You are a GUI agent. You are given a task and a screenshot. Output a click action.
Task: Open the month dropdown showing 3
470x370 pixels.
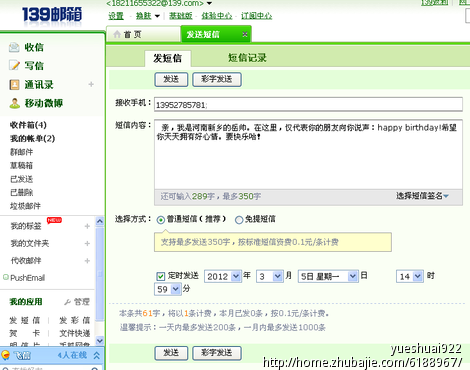pyautogui.click(x=270, y=276)
